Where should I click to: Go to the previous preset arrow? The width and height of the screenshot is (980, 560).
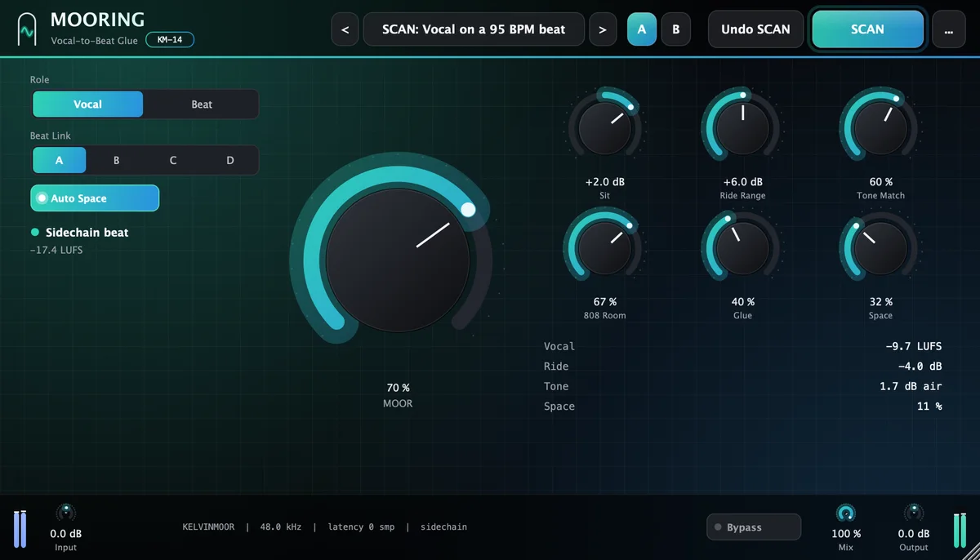pyautogui.click(x=345, y=29)
